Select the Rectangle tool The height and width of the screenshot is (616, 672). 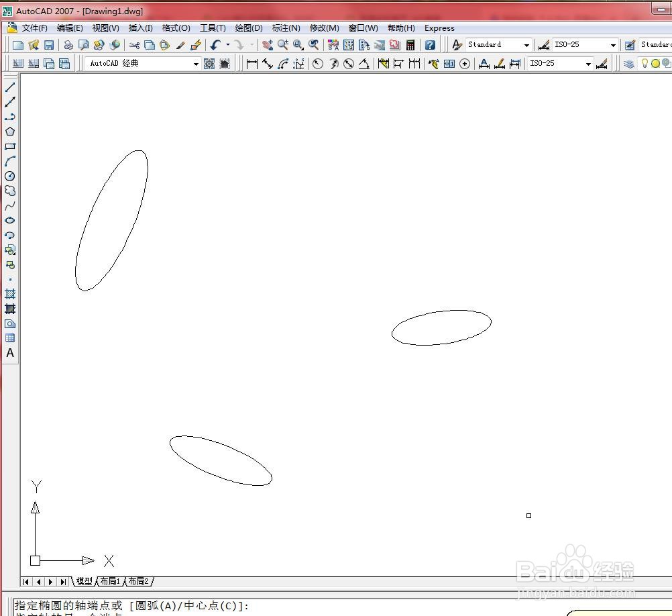(x=10, y=146)
